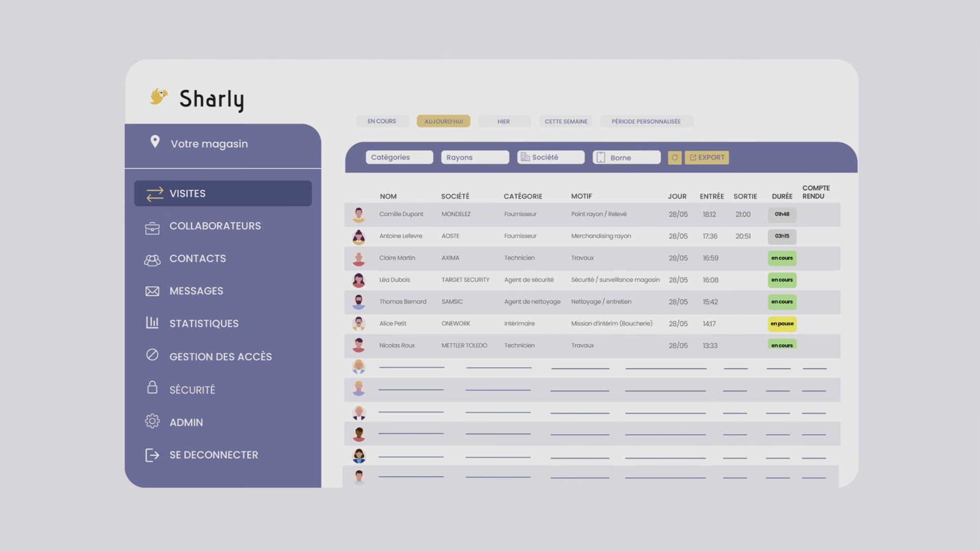Click the bar chart icon for Statistiques

pos(152,323)
